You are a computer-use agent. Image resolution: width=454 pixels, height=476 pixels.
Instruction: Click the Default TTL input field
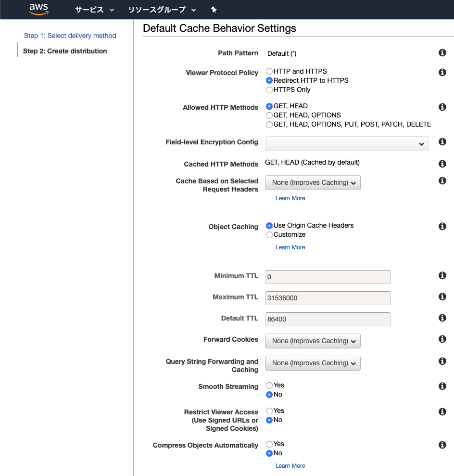(328, 319)
